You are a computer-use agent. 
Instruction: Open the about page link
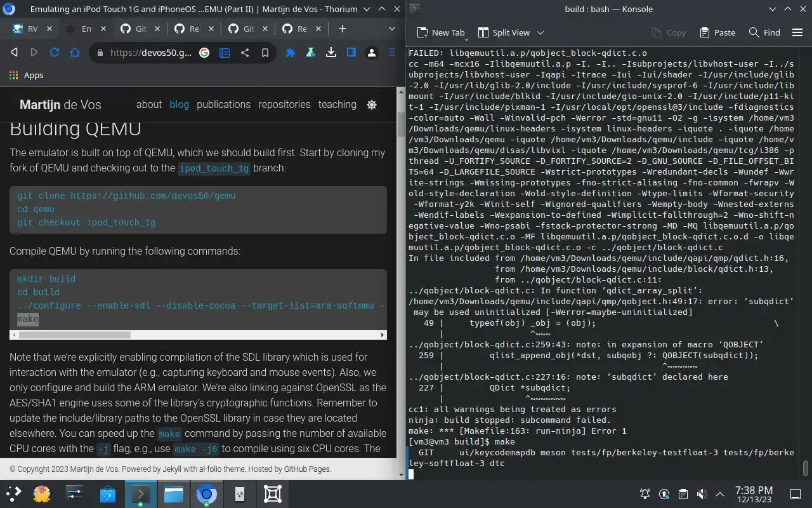click(x=149, y=104)
